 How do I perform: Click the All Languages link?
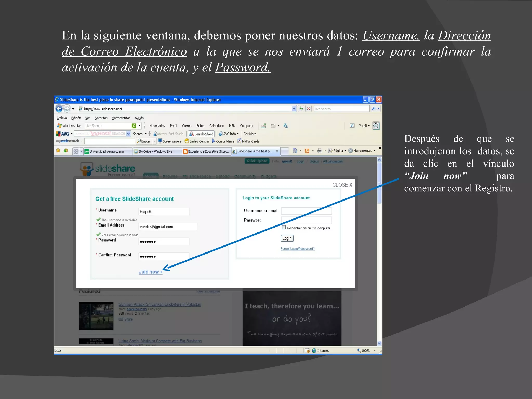pos(333,161)
